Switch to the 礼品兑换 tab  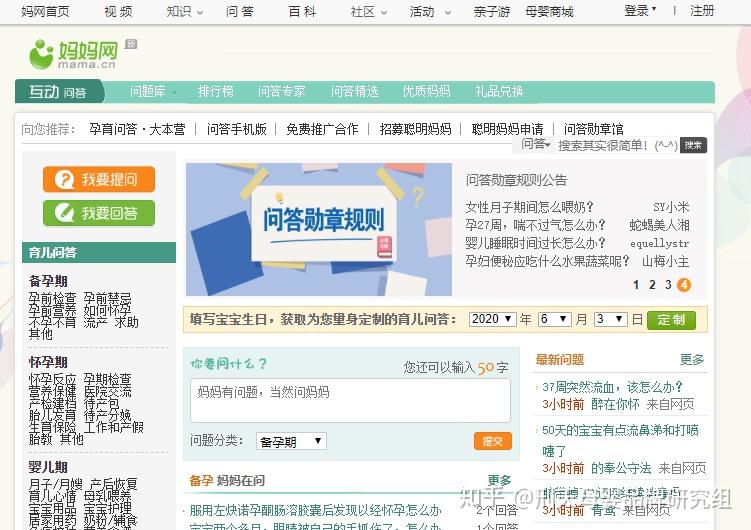[499, 91]
